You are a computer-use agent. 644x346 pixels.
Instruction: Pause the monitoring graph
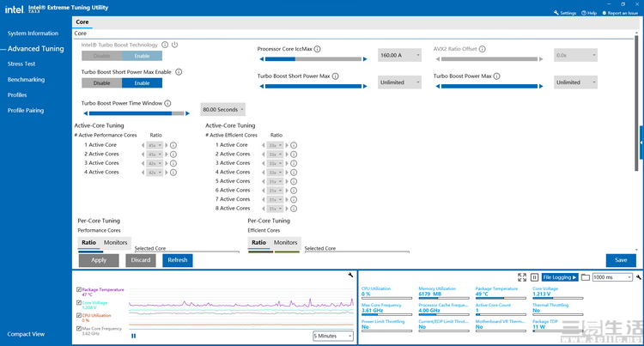click(x=133, y=336)
